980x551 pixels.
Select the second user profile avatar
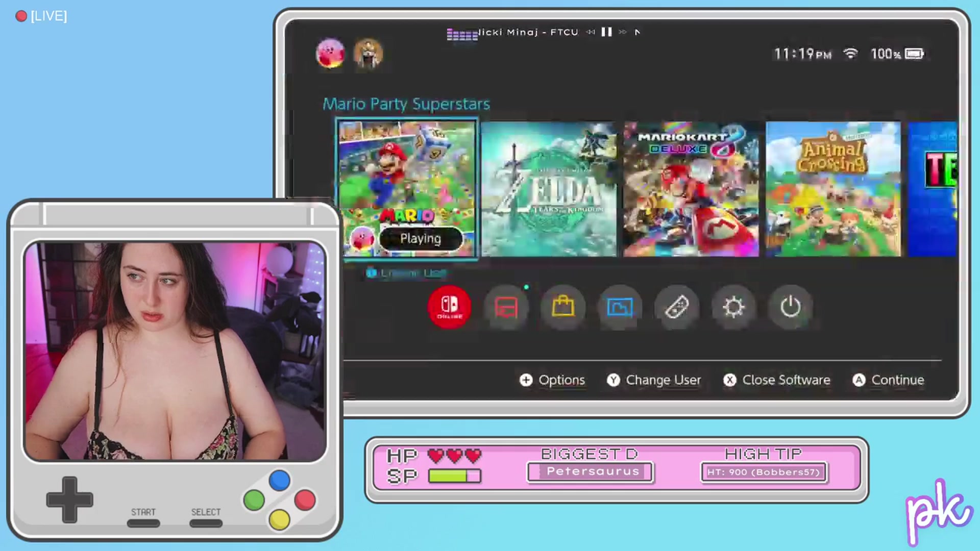[368, 53]
